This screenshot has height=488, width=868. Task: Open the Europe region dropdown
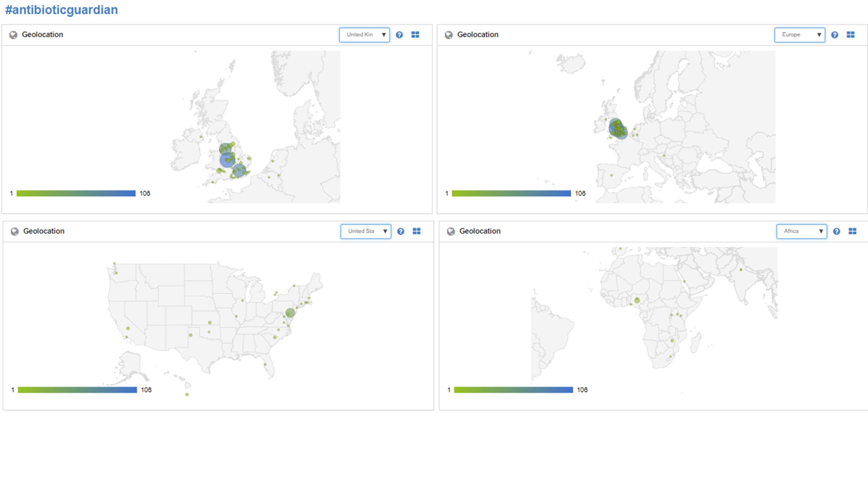point(800,35)
